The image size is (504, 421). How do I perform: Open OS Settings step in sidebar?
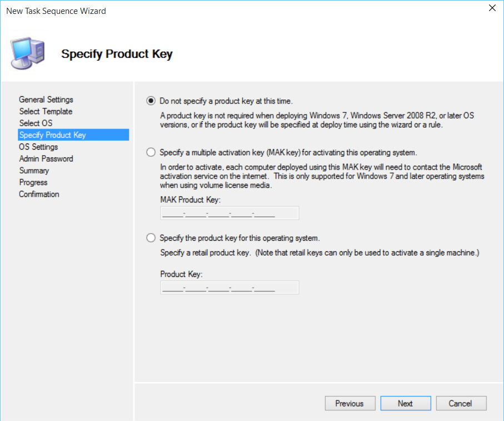[x=38, y=147]
